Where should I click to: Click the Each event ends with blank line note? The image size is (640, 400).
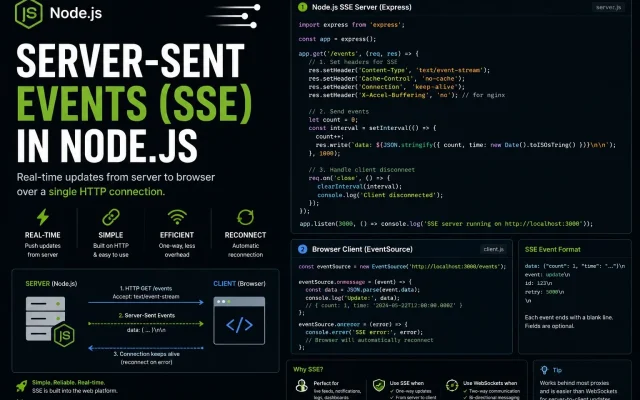coord(569,318)
